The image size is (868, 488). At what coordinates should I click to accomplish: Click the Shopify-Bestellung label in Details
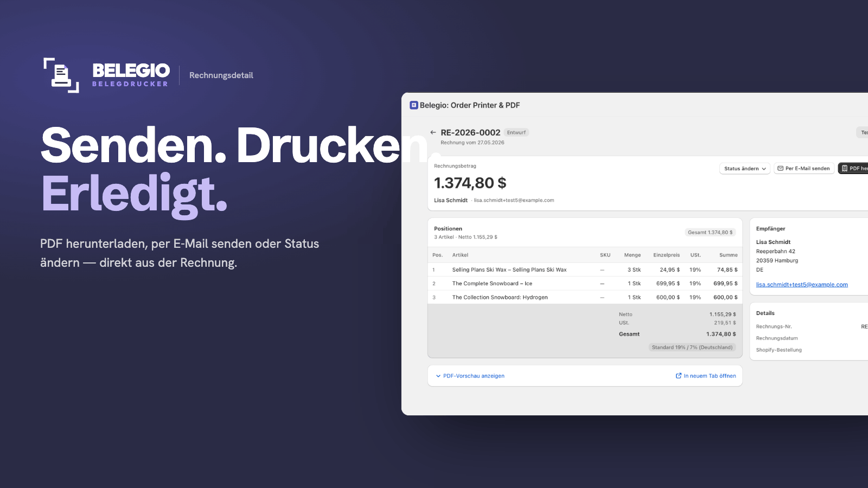(x=779, y=350)
